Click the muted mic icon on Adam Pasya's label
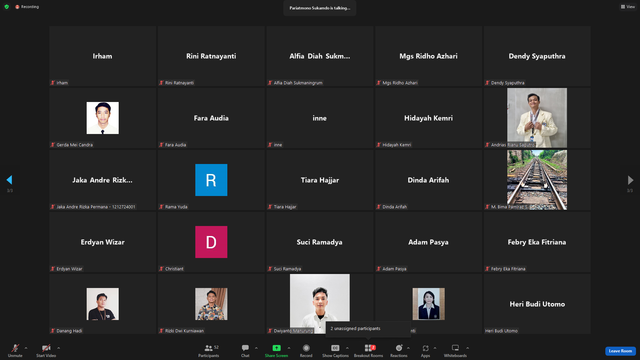 378,269
